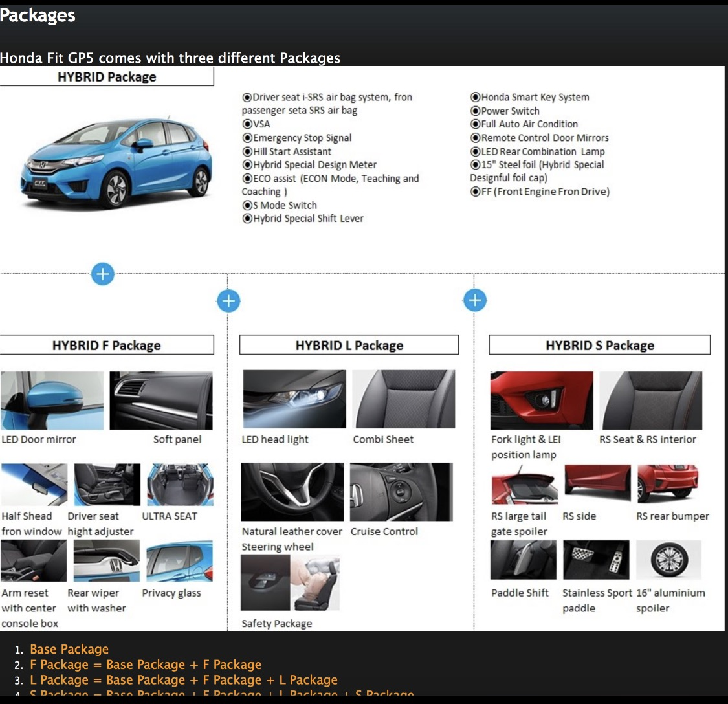Viewport: 728px width, 704px height.
Task: Click the HYBRID S Package heading
Action: click(599, 345)
